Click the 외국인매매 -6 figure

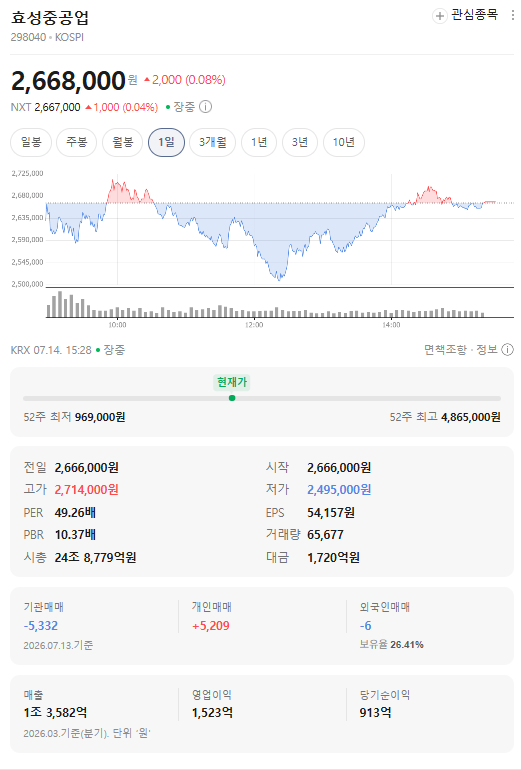click(x=365, y=626)
